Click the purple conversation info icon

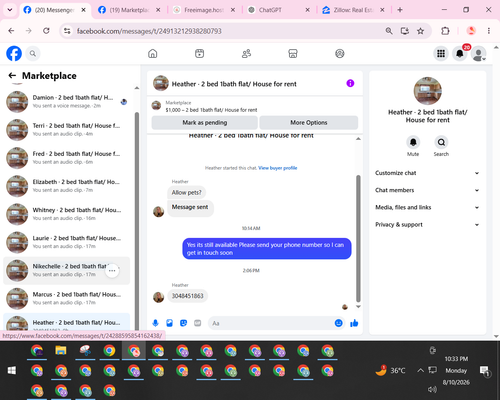click(350, 83)
